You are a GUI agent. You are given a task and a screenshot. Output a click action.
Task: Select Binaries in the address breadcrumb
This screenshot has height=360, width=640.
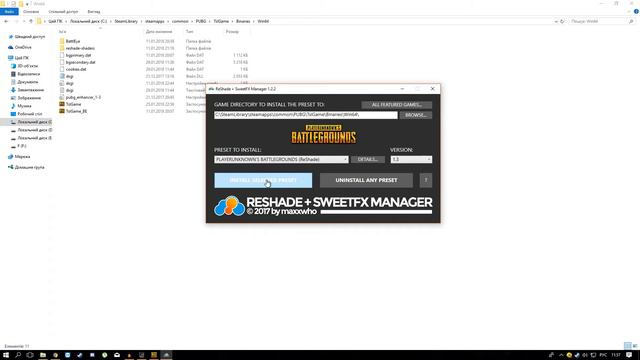click(243, 21)
